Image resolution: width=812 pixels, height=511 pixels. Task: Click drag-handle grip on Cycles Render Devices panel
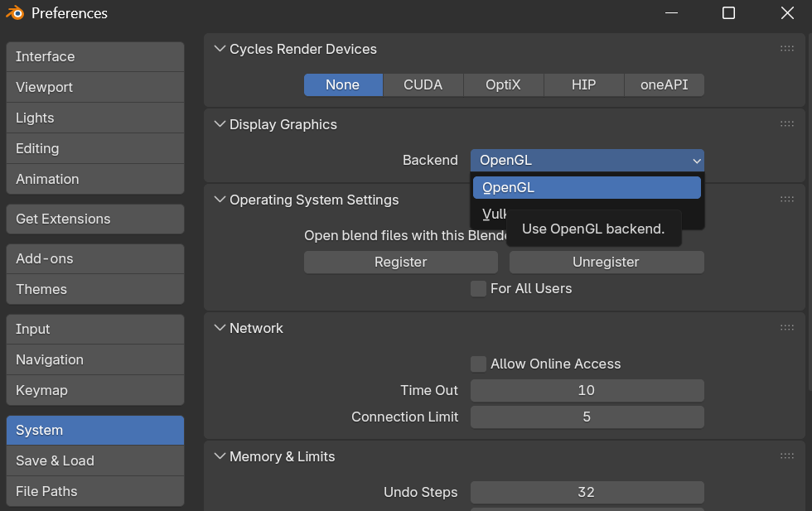click(786, 49)
